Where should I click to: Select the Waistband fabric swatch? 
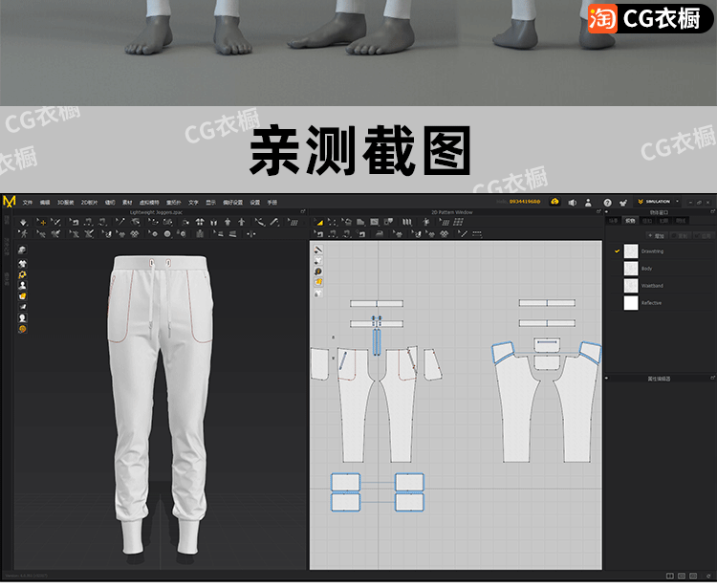[x=631, y=286]
